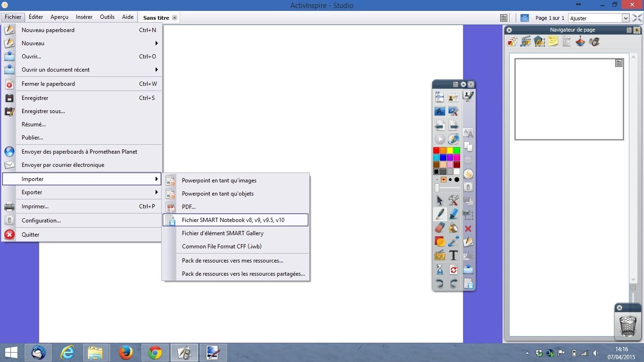Image resolution: width=644 pixels, height=362 pixels.
Task: Toggle Design Mode snowflake icon
Action: [525, 18]
